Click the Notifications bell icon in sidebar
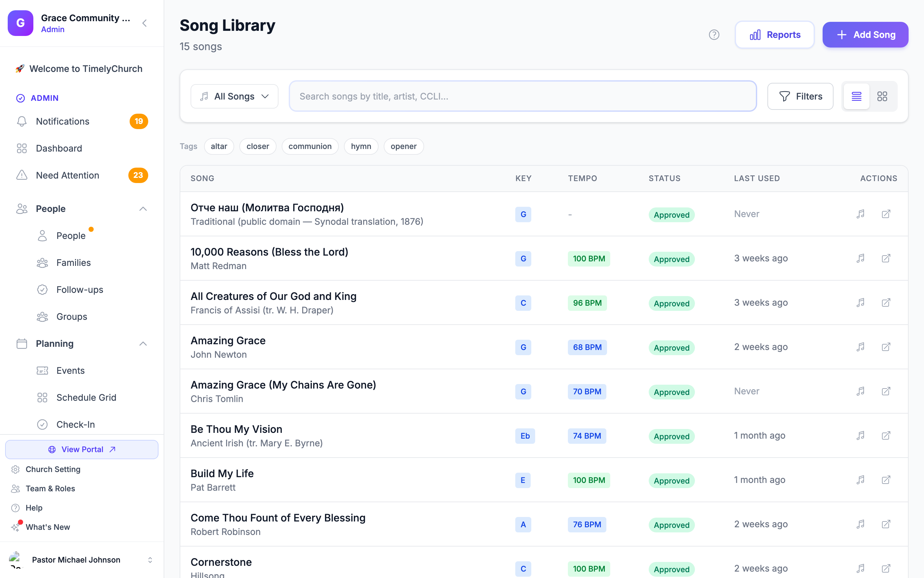Screen dimensions: 924x578 (x=22, y=121)
